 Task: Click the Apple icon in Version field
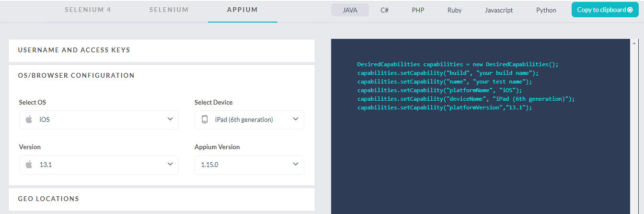tap(29, 165)
